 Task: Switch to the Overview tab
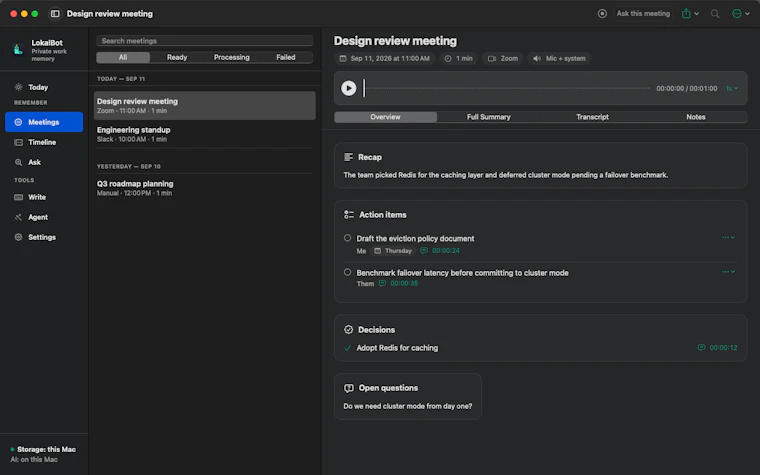pyautogui.click(x=385, y=117)
